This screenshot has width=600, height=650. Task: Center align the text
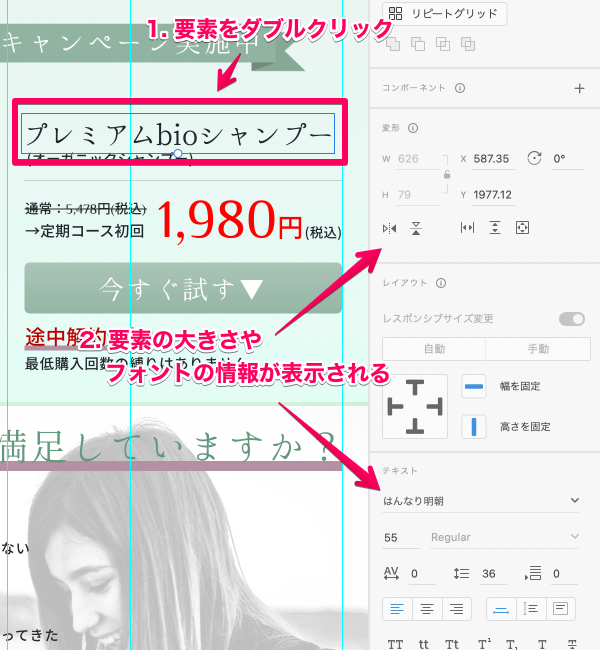pos(427,608)
